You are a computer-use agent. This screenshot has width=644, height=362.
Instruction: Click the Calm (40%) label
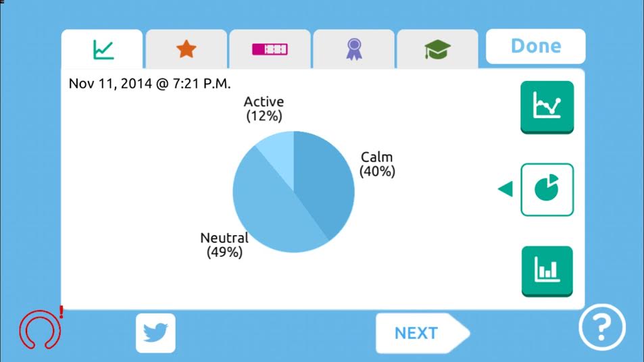click(x=377, y=164)
